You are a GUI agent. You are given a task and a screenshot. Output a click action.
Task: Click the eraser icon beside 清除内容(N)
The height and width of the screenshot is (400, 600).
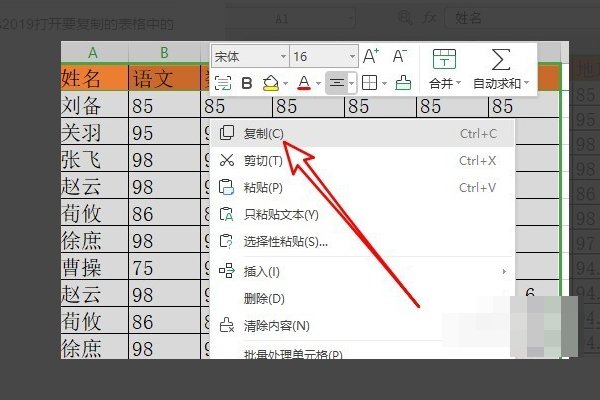pyautogui.click(x=227, y=325)
